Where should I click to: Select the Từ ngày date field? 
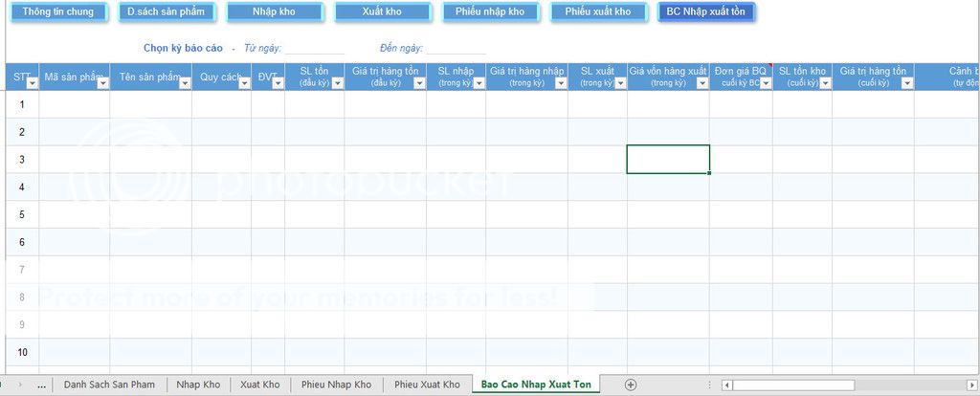(x=314, y=47)
